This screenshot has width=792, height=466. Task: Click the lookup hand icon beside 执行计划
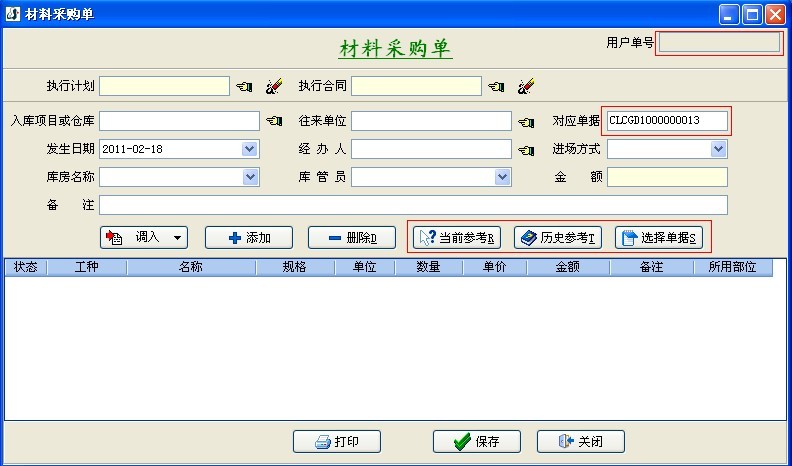[x=245, y=87]
